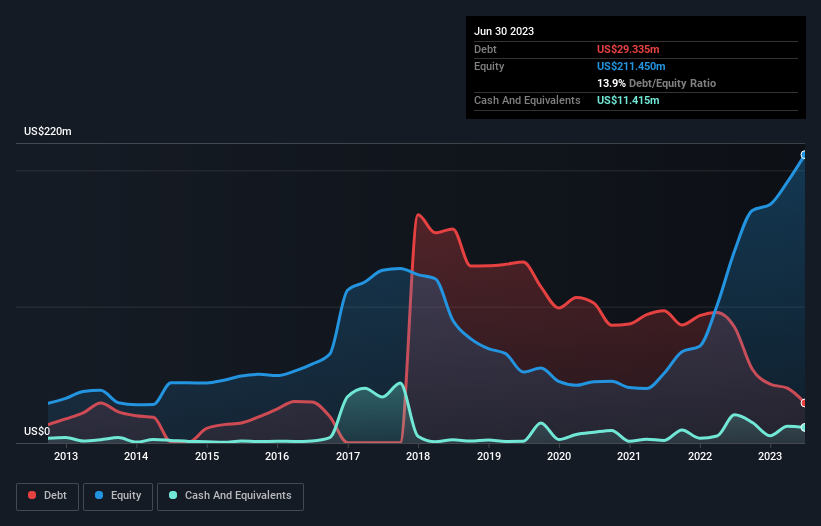
Task: Click the Jun 30 2023 tooltip date
Action: pyautogui.click(x=504, y=31)
